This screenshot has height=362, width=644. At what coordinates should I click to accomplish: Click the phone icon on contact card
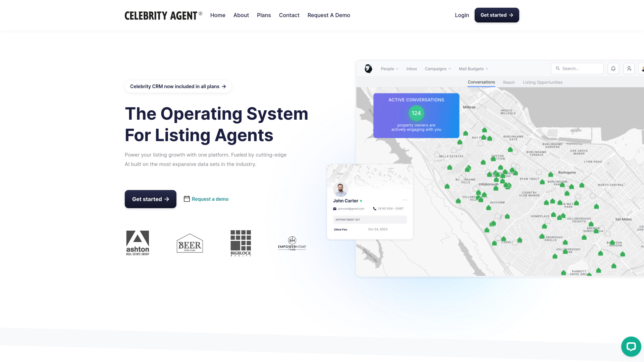coord(375,208)
